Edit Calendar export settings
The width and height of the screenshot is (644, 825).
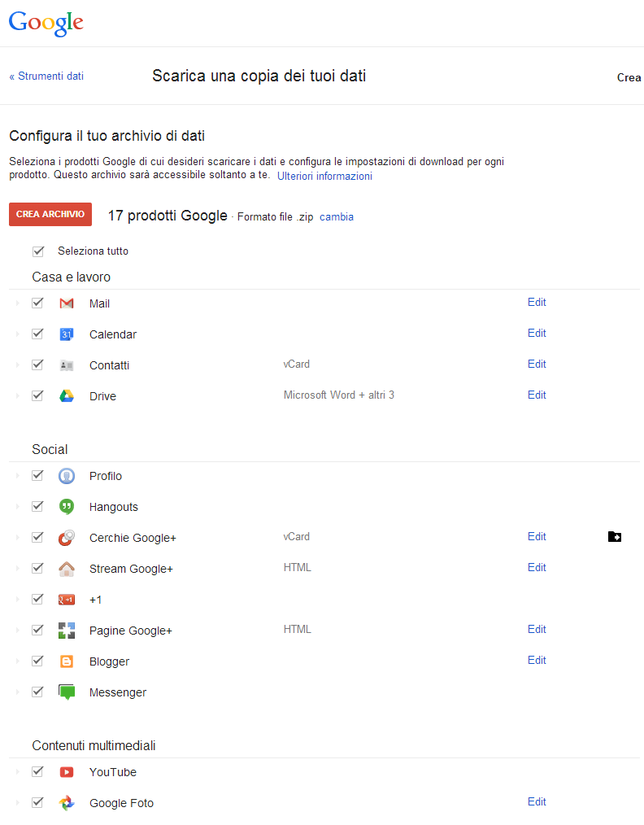click(x=537, y=333)
